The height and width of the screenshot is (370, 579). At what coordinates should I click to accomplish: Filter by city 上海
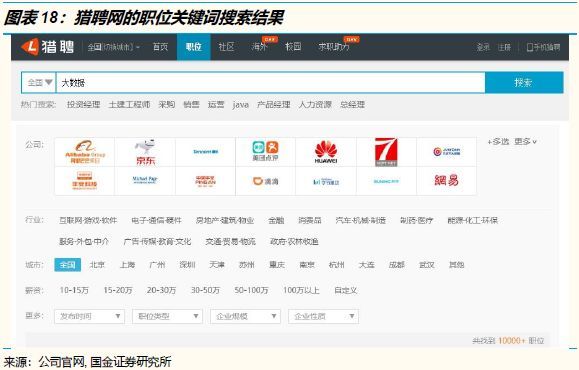127,265
